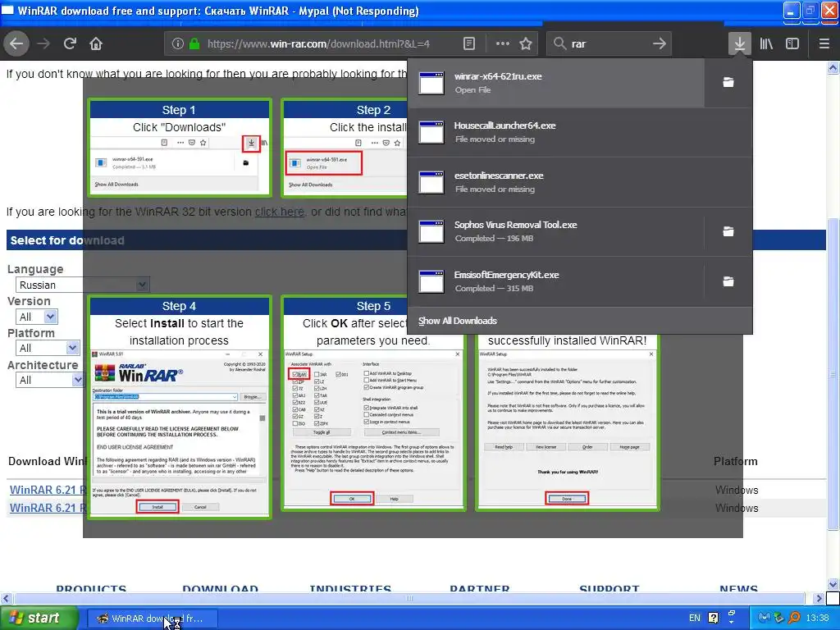The height and width of the screenshot is (630, 840).
Task: Expand the Architecture dropdown
Action: coord(50,380)
